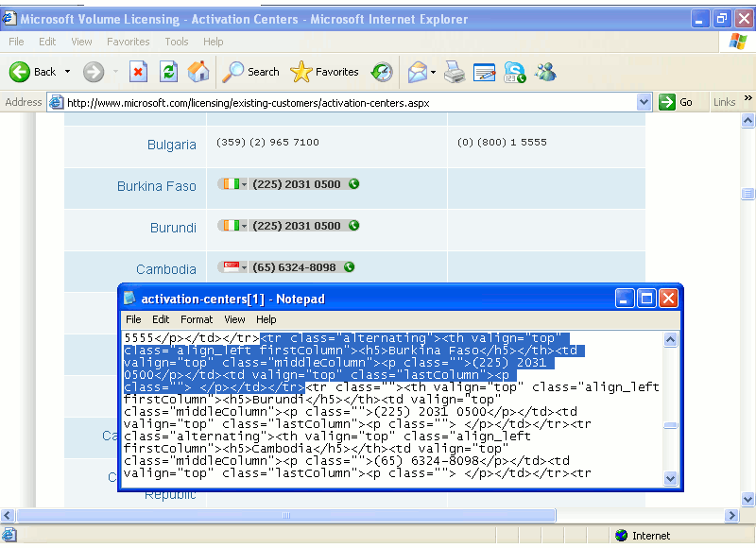This screenshot has height=548, width=756.
Task: Open the flag dropdown for Cambodia number
Action: click(x=245, y=267)
